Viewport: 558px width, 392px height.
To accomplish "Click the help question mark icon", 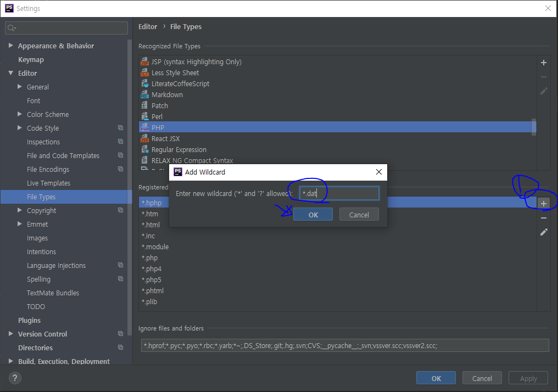I will [x=15, y=378].
